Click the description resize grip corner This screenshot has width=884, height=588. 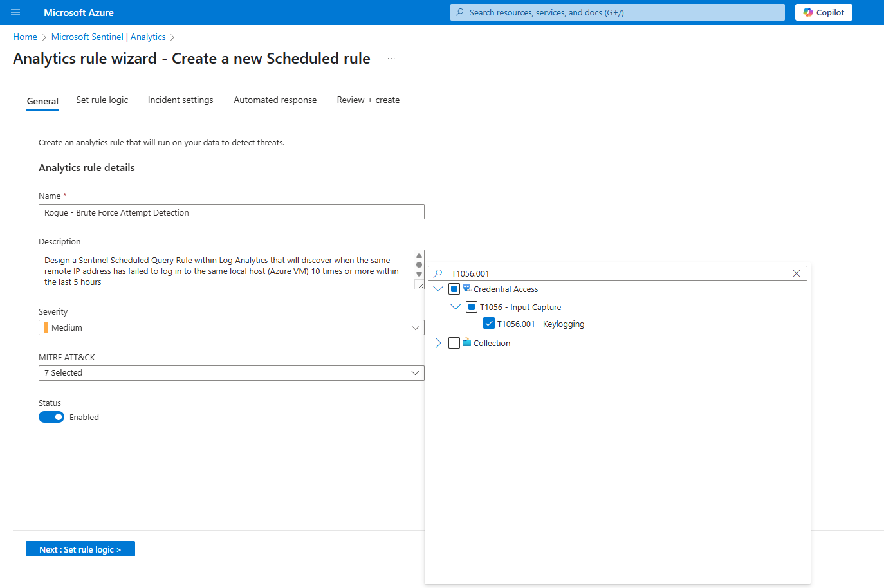pos(420,285)
